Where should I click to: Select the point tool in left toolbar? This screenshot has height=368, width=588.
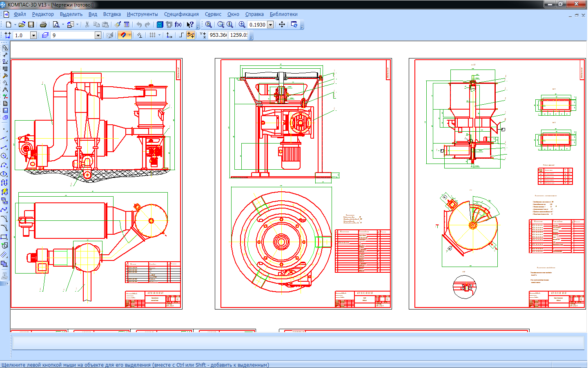point(4,130)
